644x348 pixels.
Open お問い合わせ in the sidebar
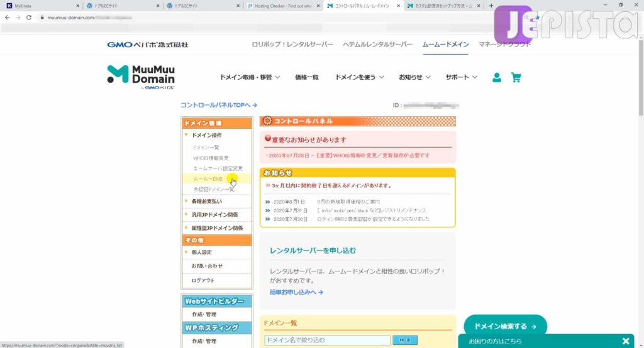tap(207, 266)
